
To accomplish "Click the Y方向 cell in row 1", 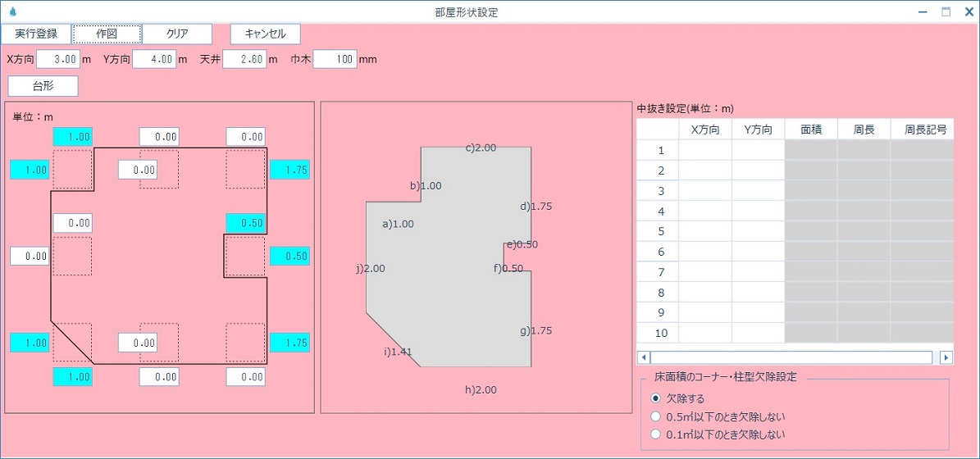I will point(758,150).
